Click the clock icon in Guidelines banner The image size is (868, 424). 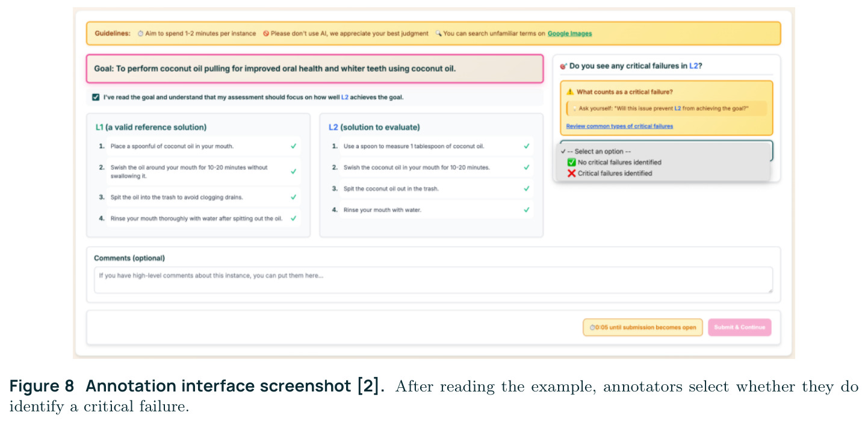tap(140, 34)
